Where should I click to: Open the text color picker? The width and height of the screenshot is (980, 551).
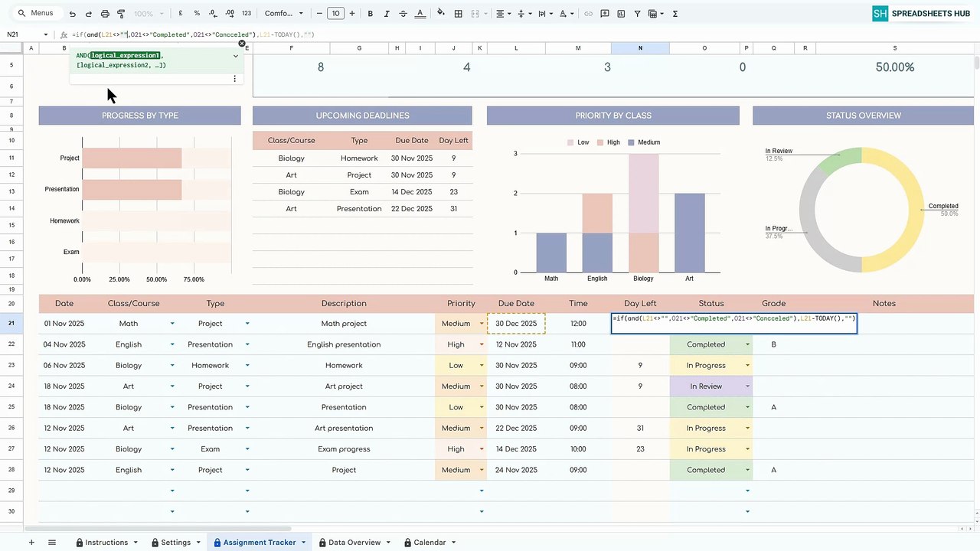point(420,14)
